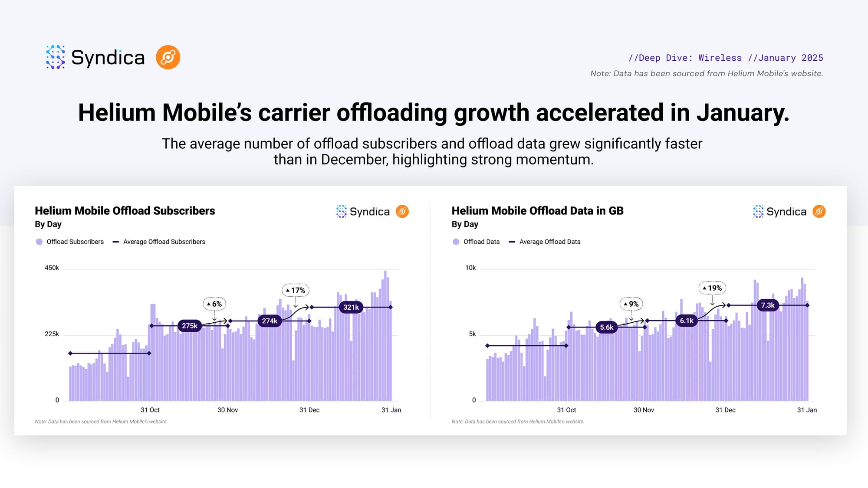Click the orange Helium icon above the Subscribers chart

coord(402,211)
